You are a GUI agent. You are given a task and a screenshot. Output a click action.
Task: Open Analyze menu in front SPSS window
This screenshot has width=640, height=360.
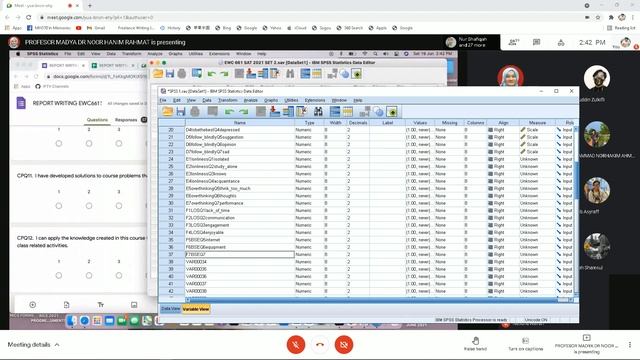[251, 100]
